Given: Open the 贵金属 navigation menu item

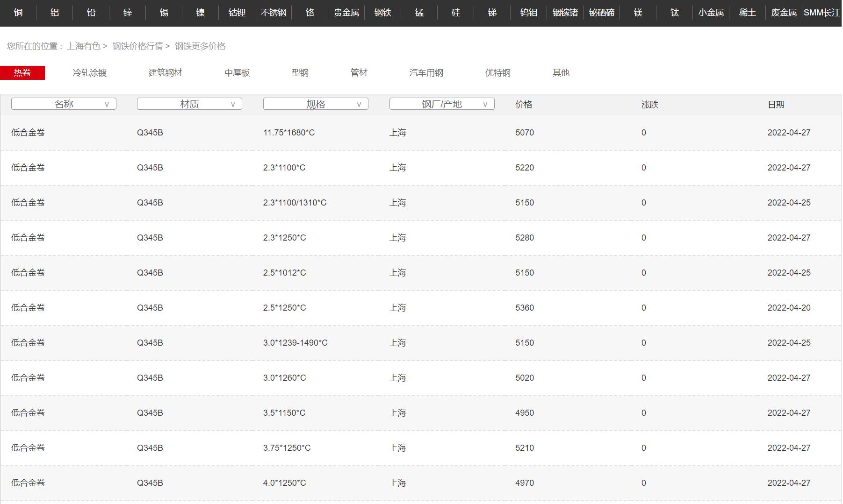Looking at the screenshot, I should coord(346,13).
